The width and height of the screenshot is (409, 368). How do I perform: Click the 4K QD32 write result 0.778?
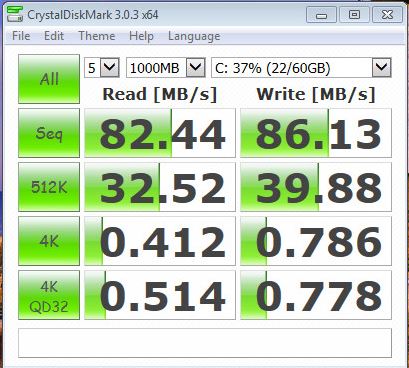pyautogui.click(x=316, y=295)
